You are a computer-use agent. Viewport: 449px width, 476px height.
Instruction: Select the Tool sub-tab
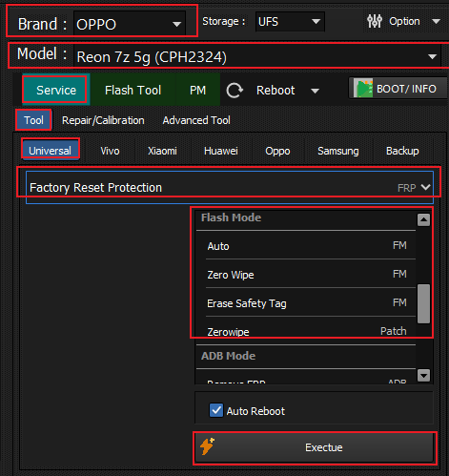(33, 120)
